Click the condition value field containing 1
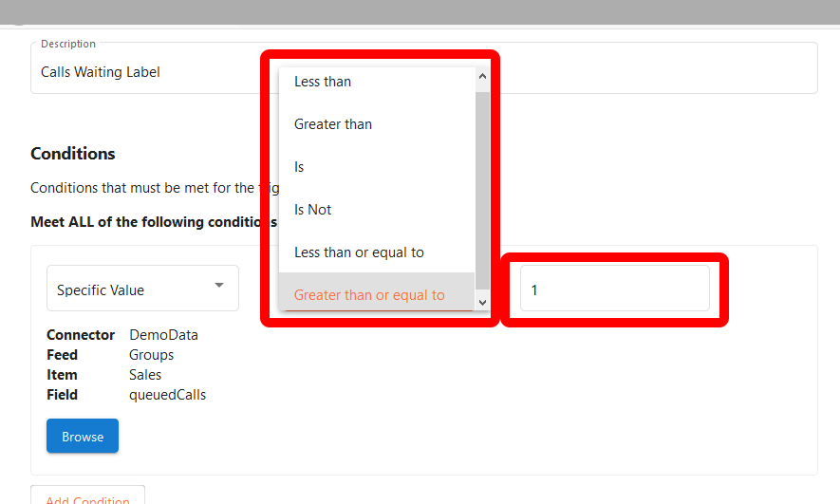The height and width of the screenshot is (504, 840). pos(614,289)
